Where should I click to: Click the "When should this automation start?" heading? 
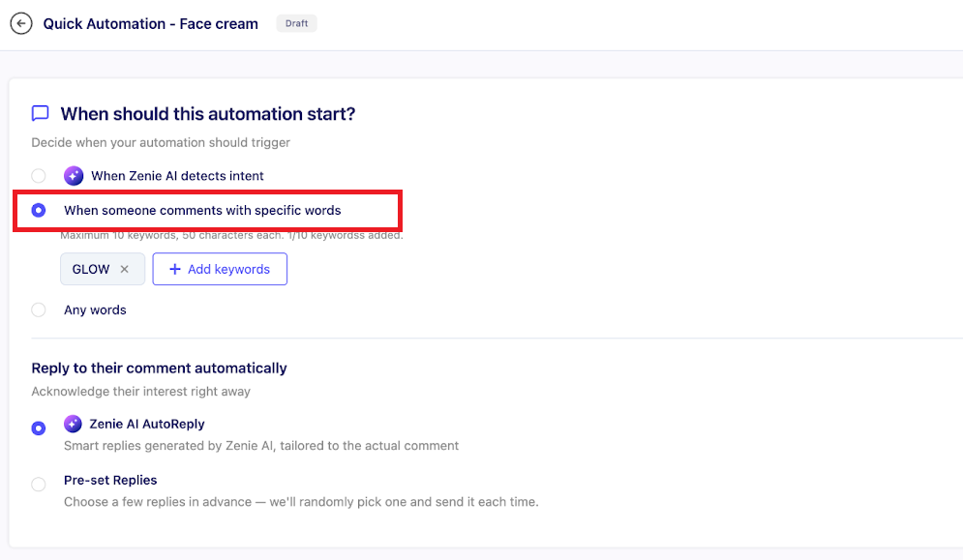208,114
